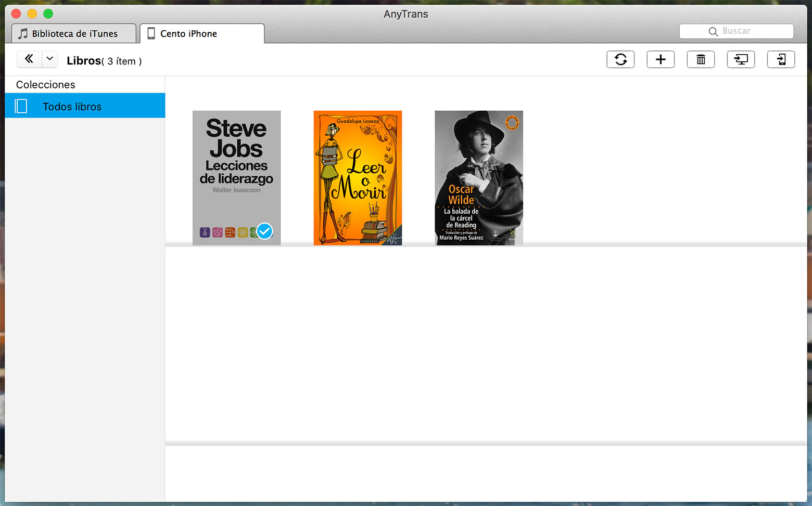
Task: Select Todos libros collection
Action: pyautogui.click(x=85, y=106)
